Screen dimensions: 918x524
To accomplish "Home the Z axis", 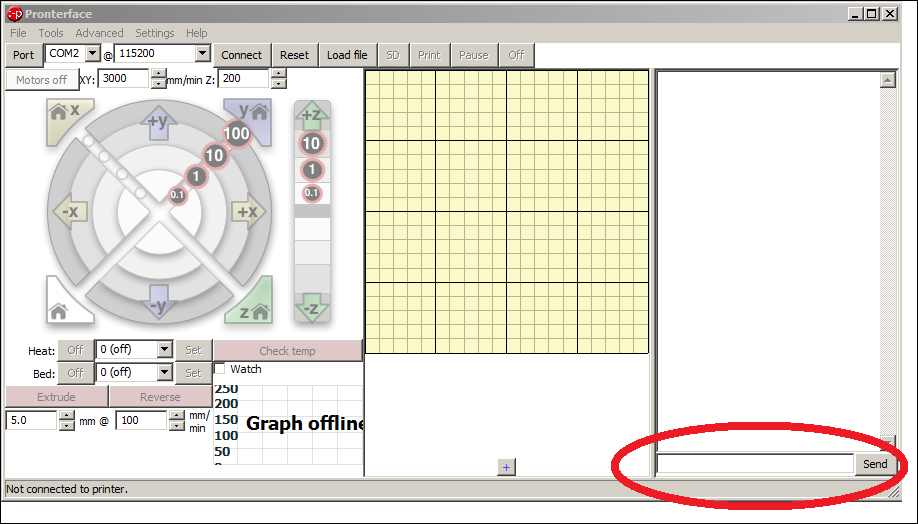I will click(x=252, y=303).
